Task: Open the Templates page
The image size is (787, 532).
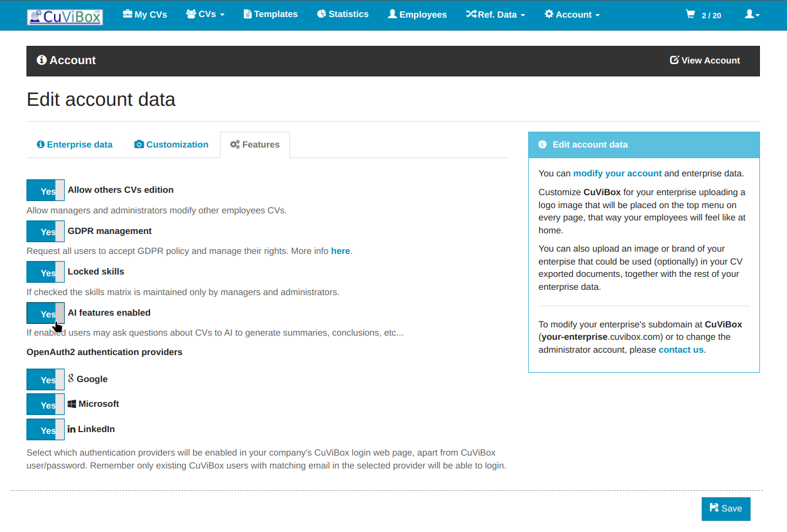Action: coord(271,14)
